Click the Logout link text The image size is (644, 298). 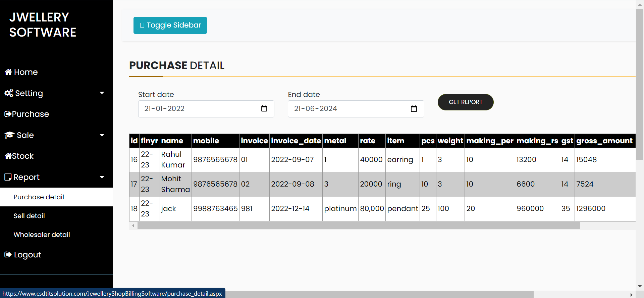point(28,255)
